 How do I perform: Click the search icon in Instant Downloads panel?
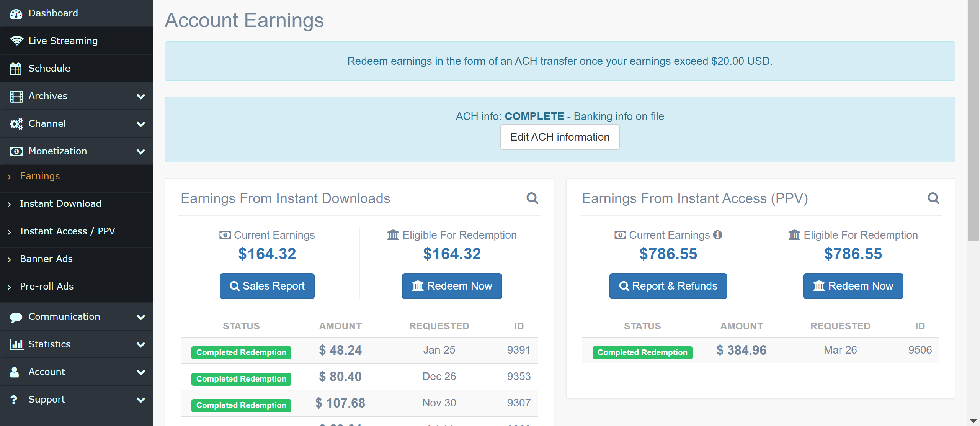tap(532, 198)
